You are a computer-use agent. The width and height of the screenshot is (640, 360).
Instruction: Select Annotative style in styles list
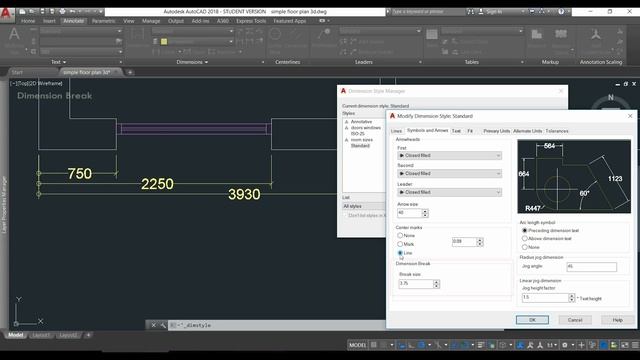coord(361,122)
